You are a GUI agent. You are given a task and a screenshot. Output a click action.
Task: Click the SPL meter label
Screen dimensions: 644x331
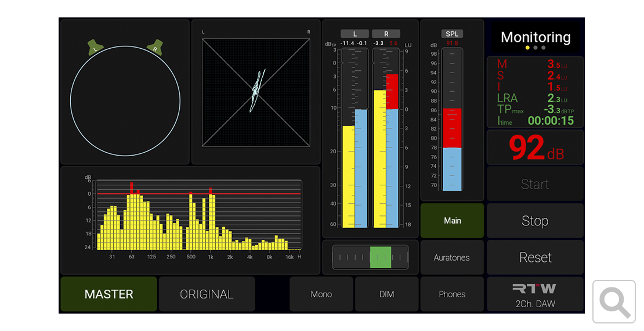(452, 34)
